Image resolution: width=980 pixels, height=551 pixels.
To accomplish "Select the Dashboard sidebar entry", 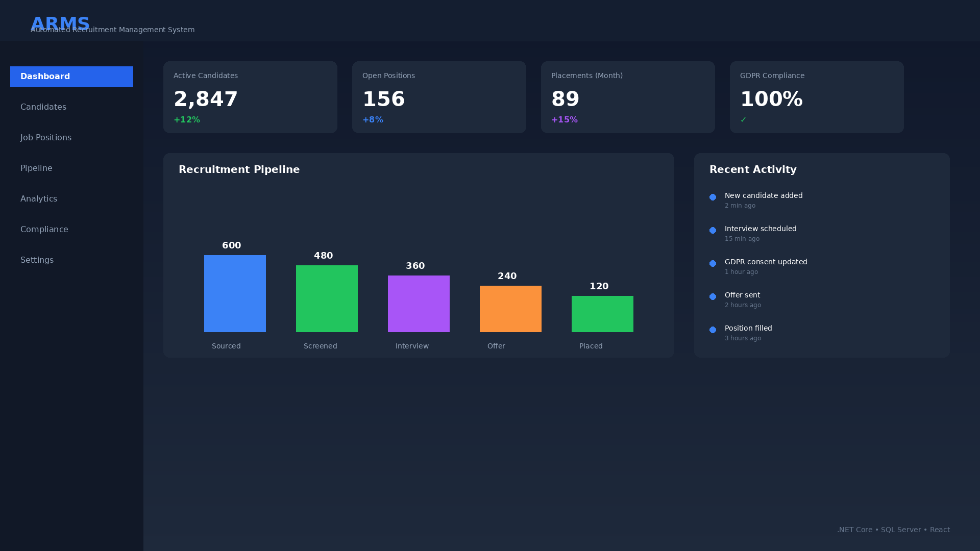I will (71, 77).
